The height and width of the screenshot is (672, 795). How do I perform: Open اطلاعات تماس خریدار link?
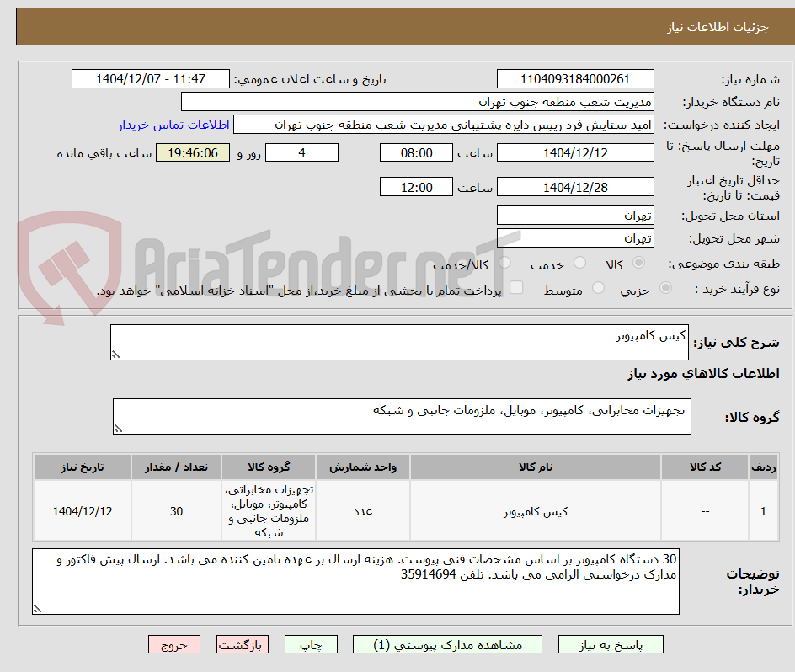tap(173, 125)
